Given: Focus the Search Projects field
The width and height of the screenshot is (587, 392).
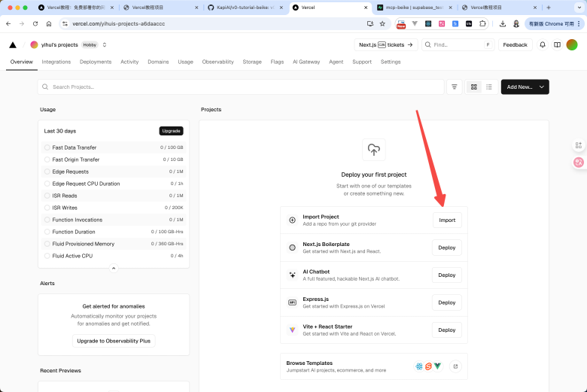Looking at the screenshot, I should pos(241,87).
